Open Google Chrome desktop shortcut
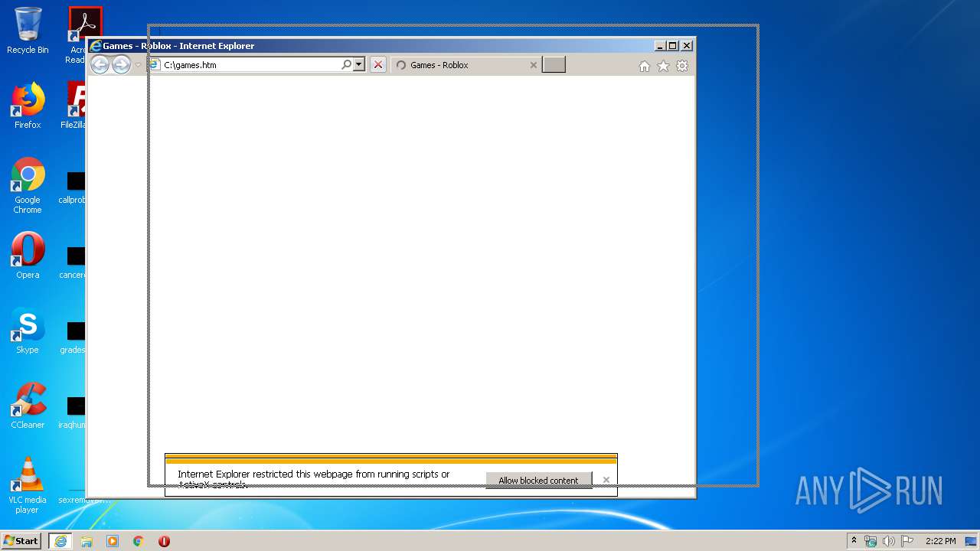The width and height of the screenshot is (980, 551). tap(28, 186)
